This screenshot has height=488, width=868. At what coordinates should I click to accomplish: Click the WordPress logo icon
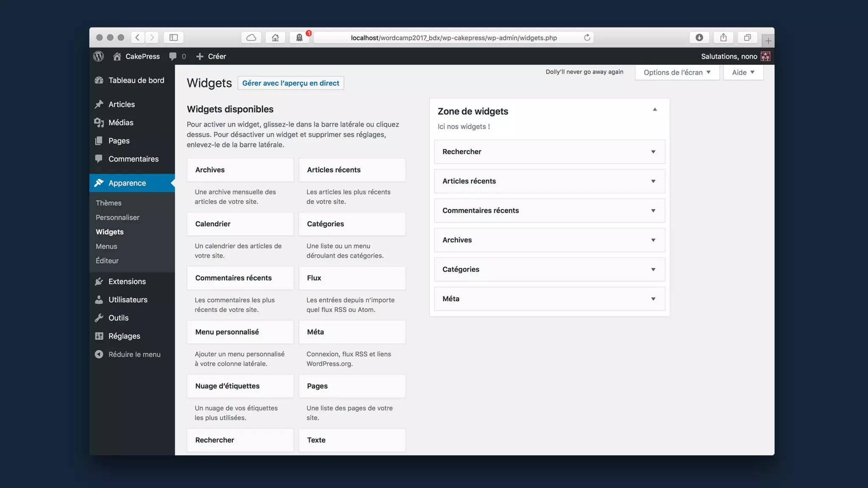[98, 56]
